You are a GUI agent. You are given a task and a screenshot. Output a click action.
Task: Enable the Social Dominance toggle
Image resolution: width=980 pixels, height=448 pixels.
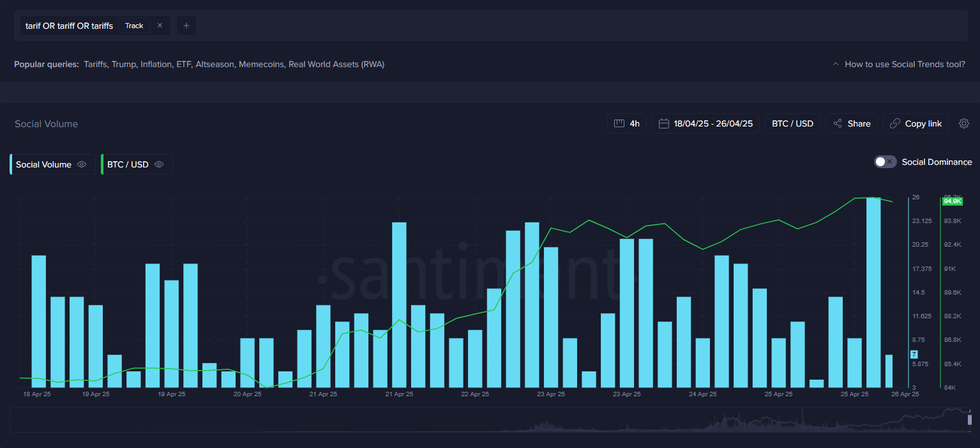pos(885,162)
